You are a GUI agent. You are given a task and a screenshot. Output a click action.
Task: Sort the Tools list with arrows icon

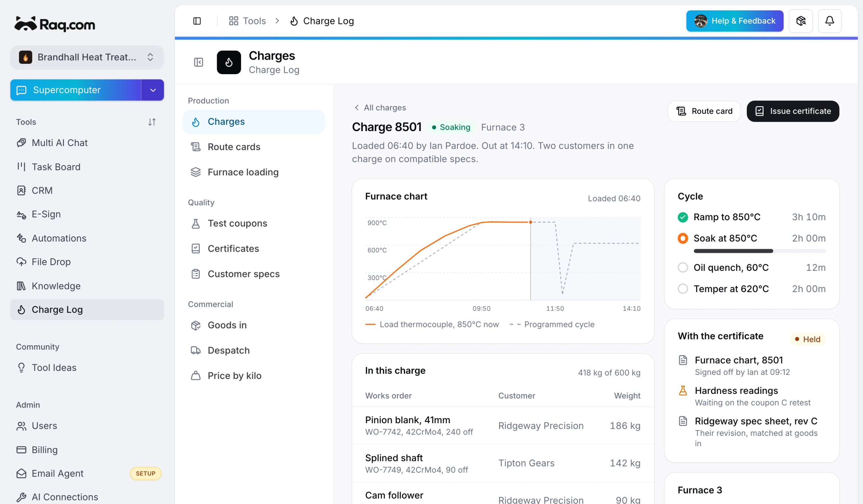pyautogui.click(x=152, y=122)
